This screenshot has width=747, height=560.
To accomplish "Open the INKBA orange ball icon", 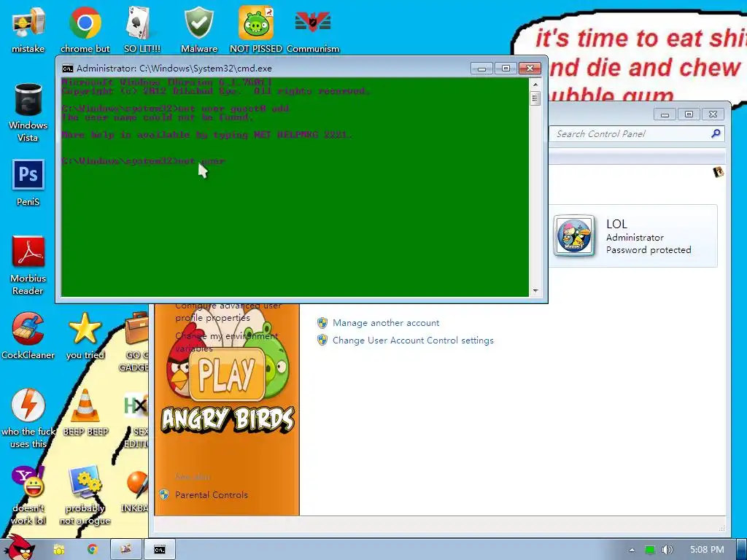I will click(x=135, y=491).
